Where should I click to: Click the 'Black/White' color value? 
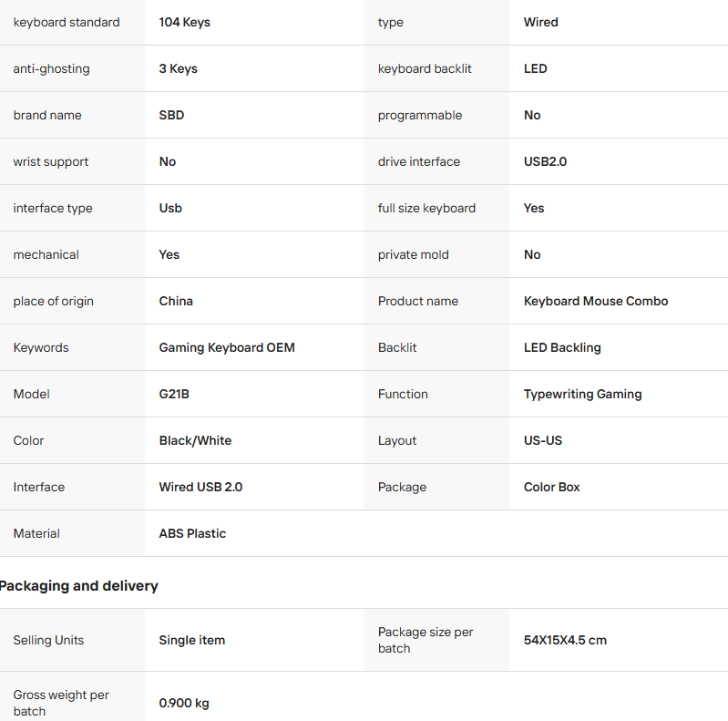click(195, 440)
